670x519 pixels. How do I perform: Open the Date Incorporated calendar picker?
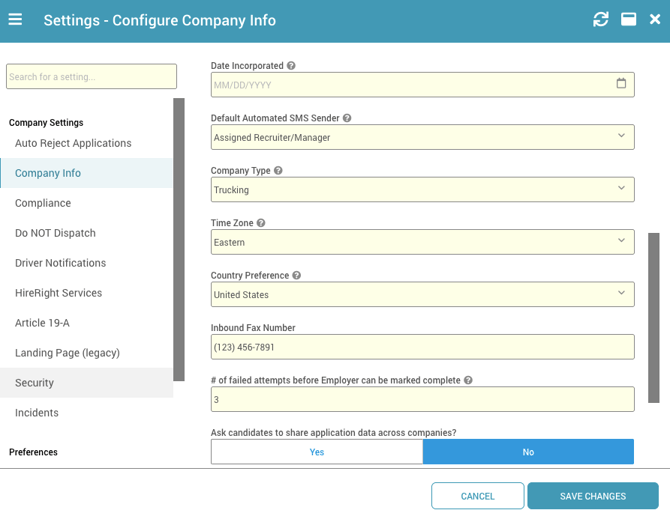(621, 84)
